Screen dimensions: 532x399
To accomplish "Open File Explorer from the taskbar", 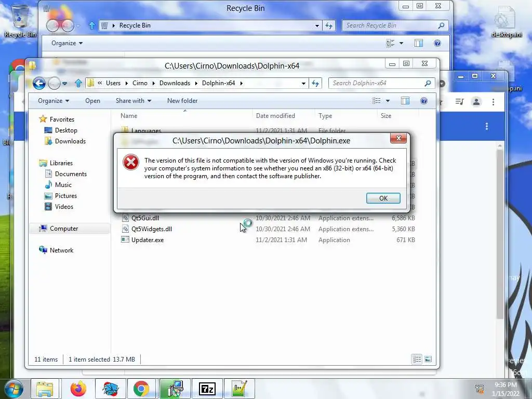I will 45,389.
